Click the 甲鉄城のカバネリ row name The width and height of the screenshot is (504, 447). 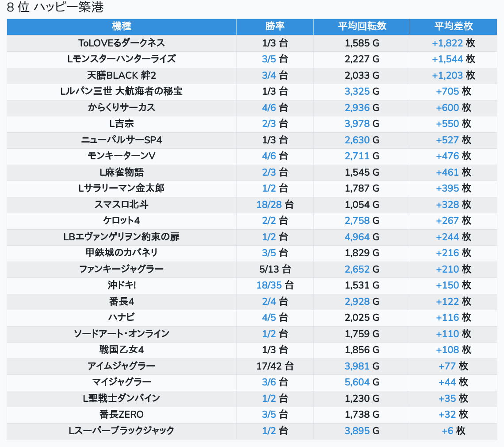[122, 253]
